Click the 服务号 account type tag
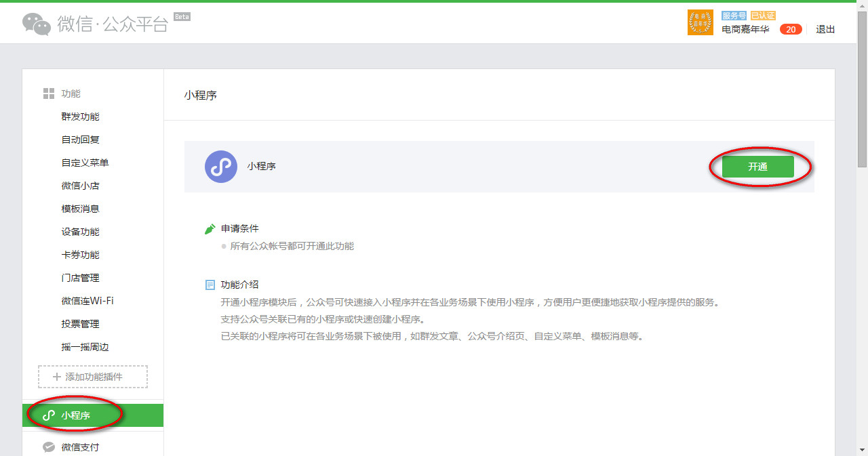The width and height of the screenshot is (868, 456). (734, 16)
